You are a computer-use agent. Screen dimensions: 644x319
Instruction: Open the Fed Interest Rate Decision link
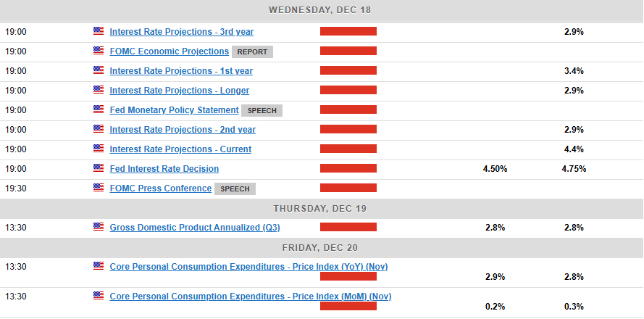164,169
